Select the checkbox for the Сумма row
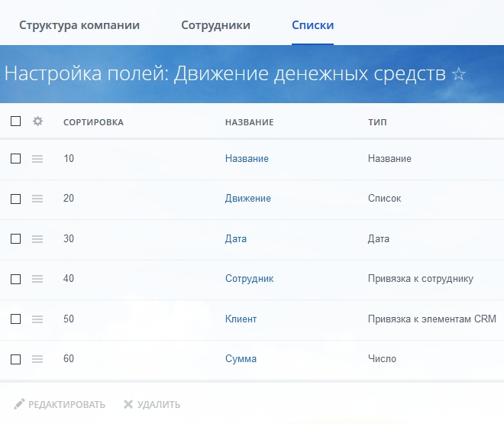This screenshot has height=424, width=504. point(15,359)
